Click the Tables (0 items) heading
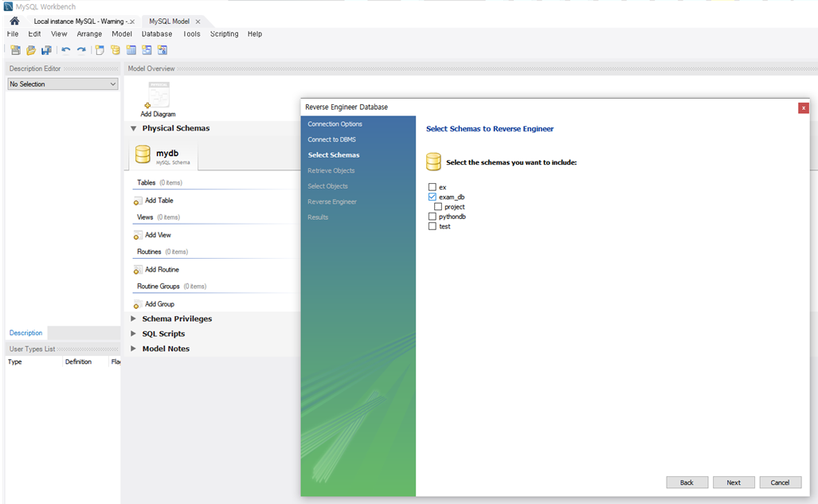 click(159, 182)
